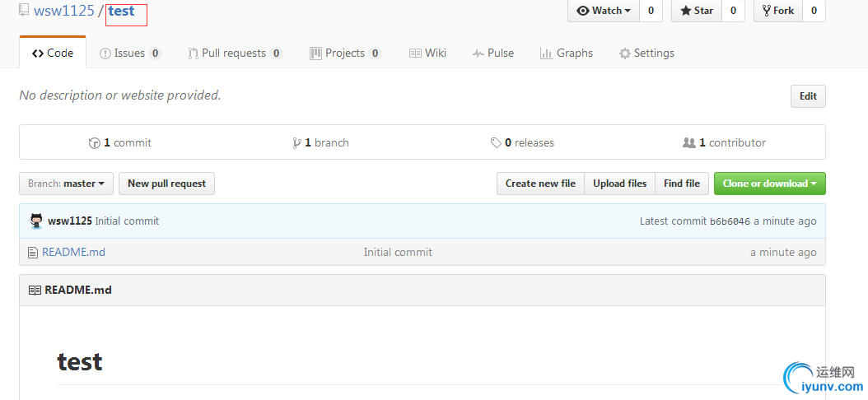Open the Graphs tab
The height and width of the screenshot is (400, 868).
point(567,53)
